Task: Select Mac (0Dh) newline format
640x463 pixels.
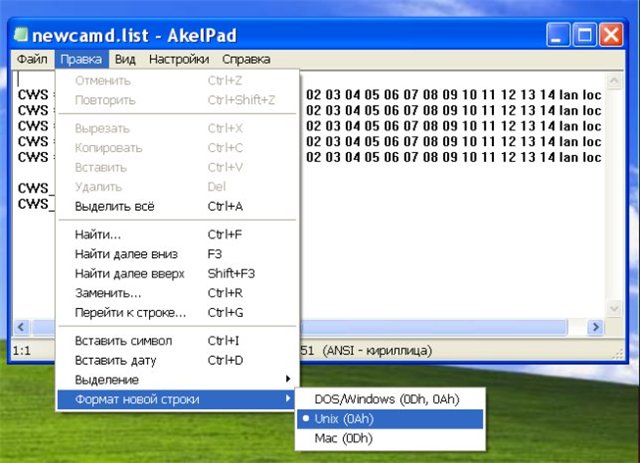Action: [390, 439]
